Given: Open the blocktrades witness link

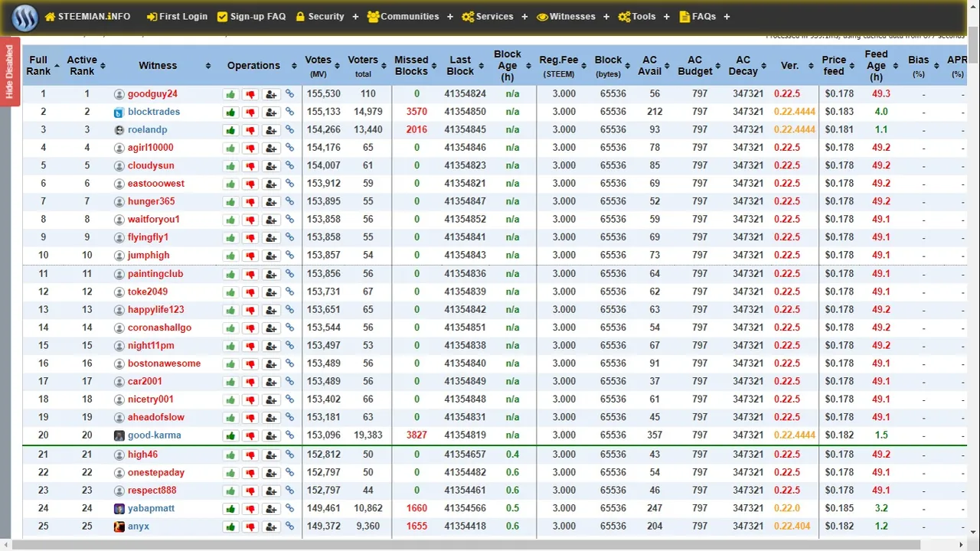Looking at the screenshot, I should (154, 112).
